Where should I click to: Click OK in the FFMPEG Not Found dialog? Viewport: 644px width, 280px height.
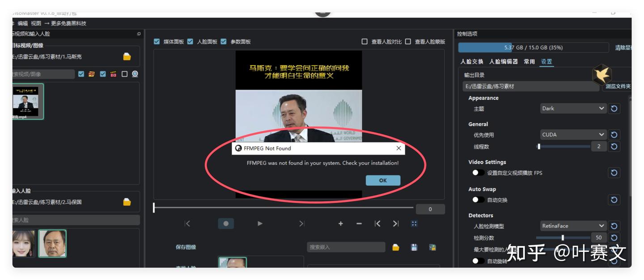pos(383,180)
